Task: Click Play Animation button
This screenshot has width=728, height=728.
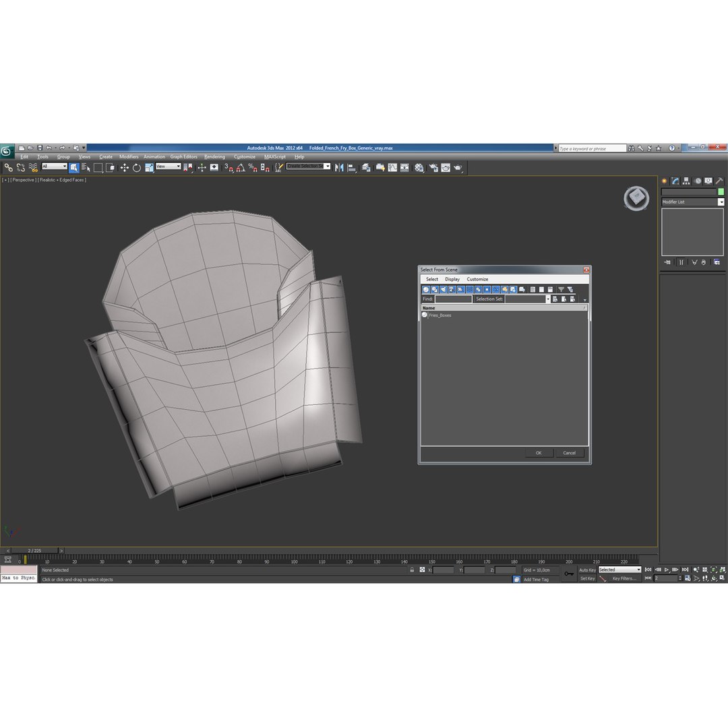Action: pos(667,570)
